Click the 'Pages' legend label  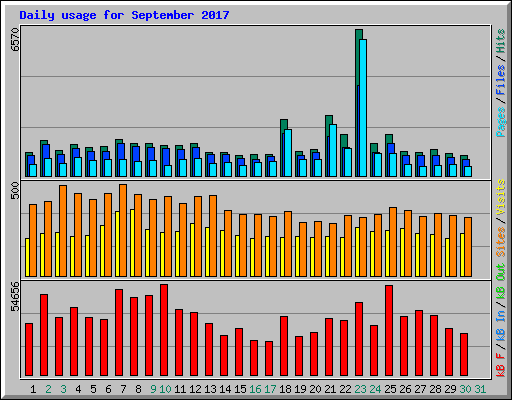coord(501,122)
